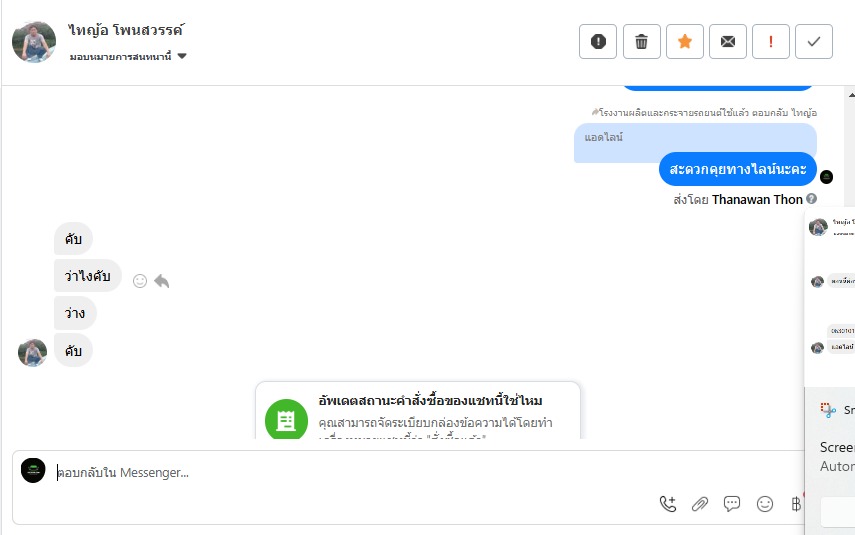Click the blue สะดวกคุยทางไลน์นะคะ message bubble
Viewport: 855px width, 535px height.
(738, 169)
